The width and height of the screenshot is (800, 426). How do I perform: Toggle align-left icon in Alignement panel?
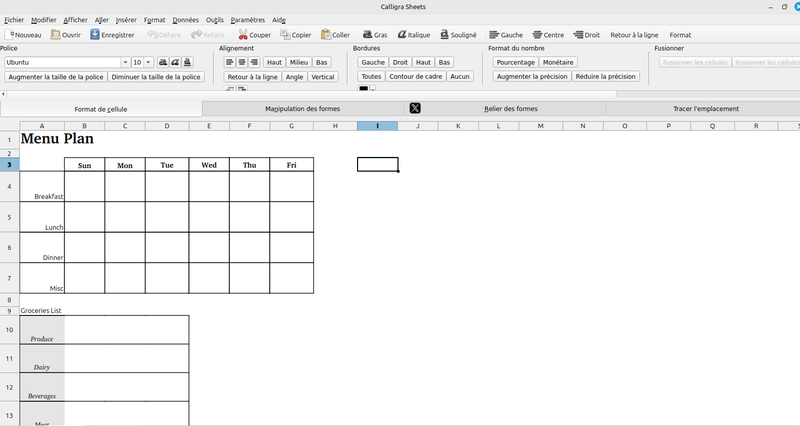[230, 62]
